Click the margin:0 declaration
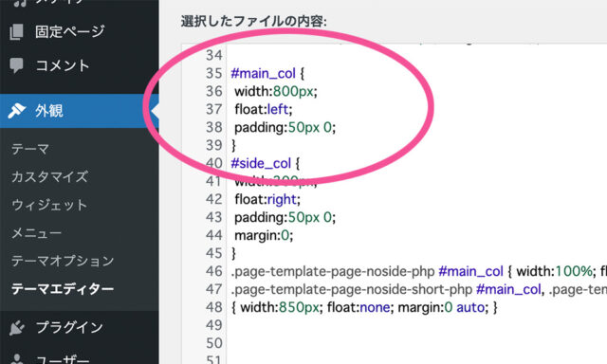Viewport: 607px width, 364px height. [264, 235]
